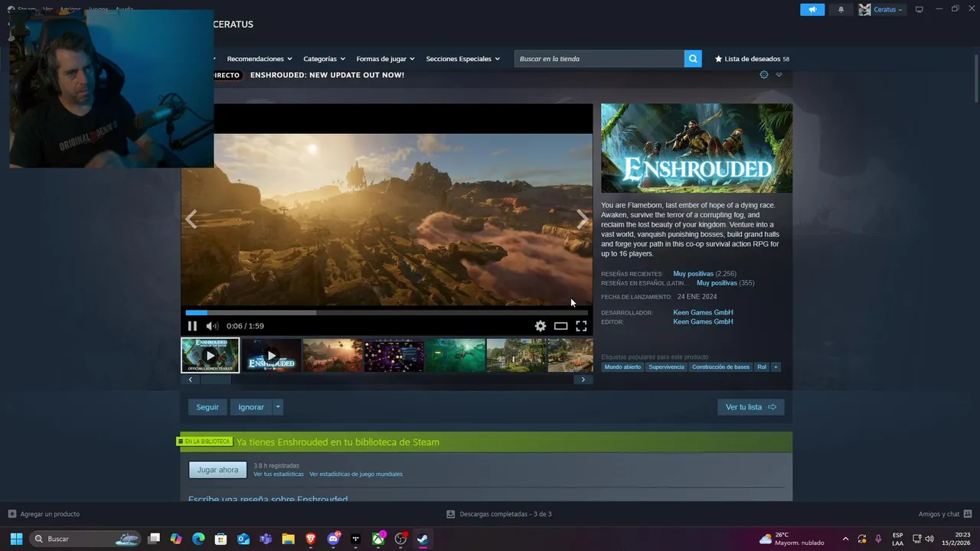Open Ver tus estadísticas link
Image resolution: width=980 pixels, height=551 pixels.
[x=279, y=474]
